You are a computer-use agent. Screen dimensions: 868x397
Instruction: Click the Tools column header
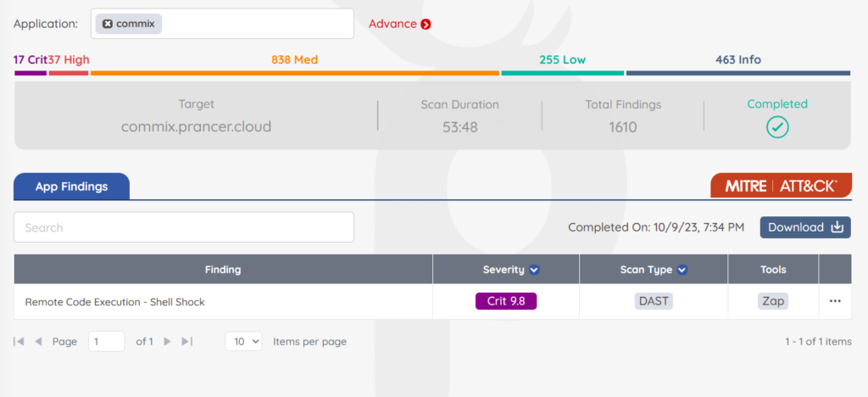tap(773, 270)
